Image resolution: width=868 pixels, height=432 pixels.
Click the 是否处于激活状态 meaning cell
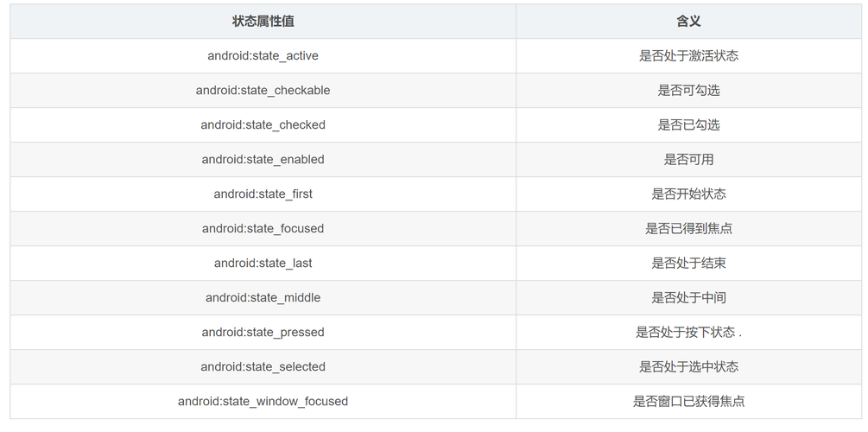click(688, 56)
